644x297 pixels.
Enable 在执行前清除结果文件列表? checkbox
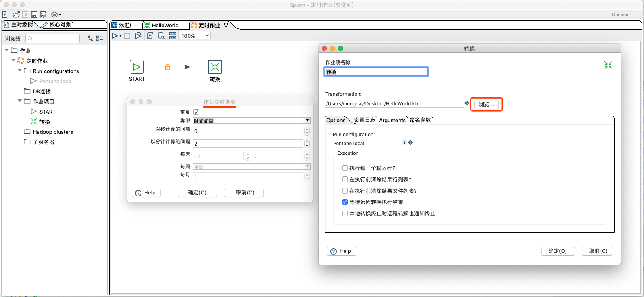pos(345,191)
